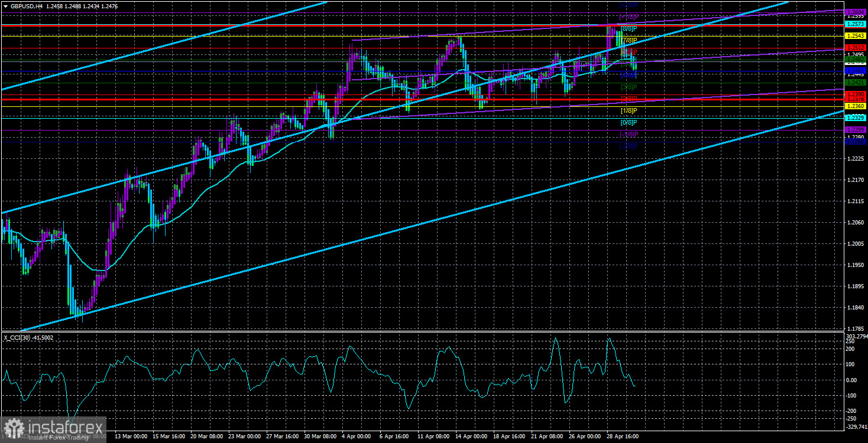Screen dimensions: 868x443
Task: Click the 1.2005 value on price axis
Action: coord(854,245)
